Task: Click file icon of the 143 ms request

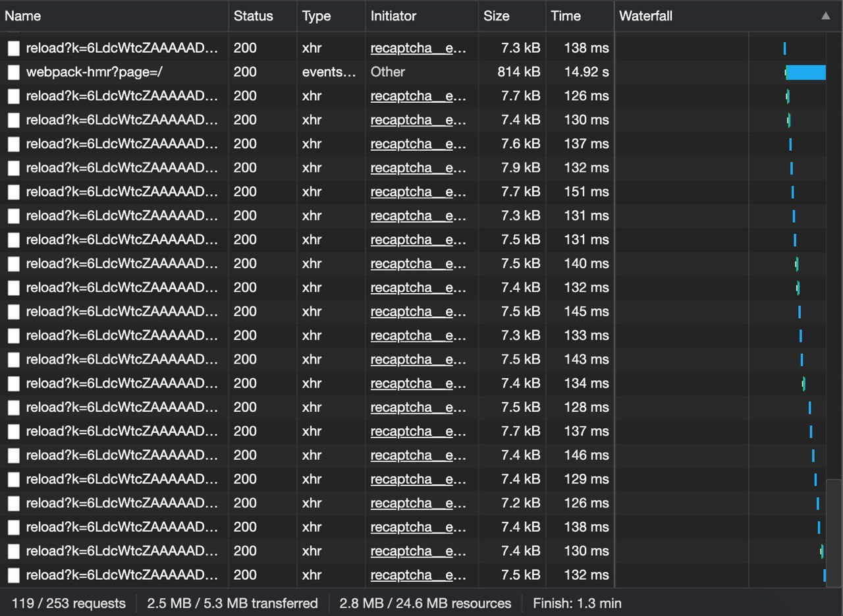Action: click(14, 359)
